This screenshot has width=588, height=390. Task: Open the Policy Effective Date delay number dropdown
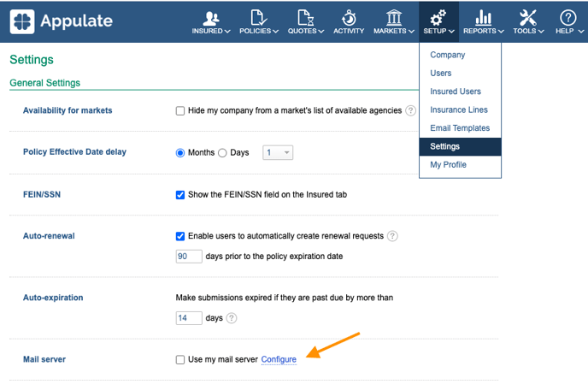pyautogui.click(x=278, y=152)
